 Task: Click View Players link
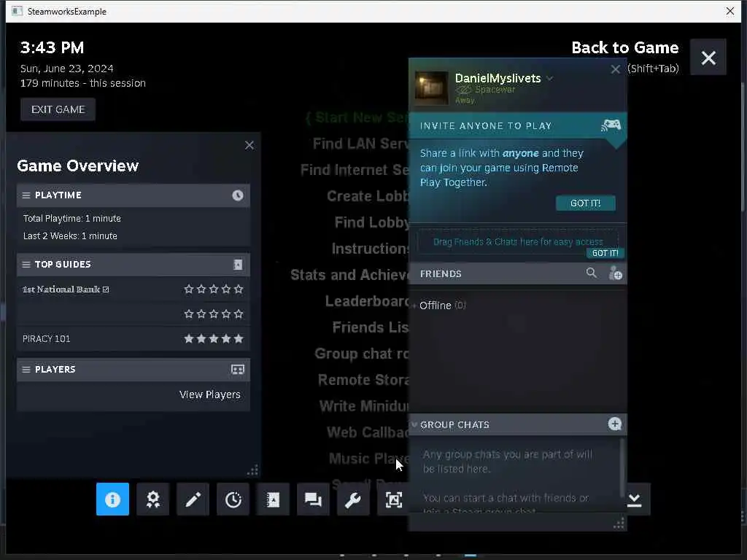[209, 394]
